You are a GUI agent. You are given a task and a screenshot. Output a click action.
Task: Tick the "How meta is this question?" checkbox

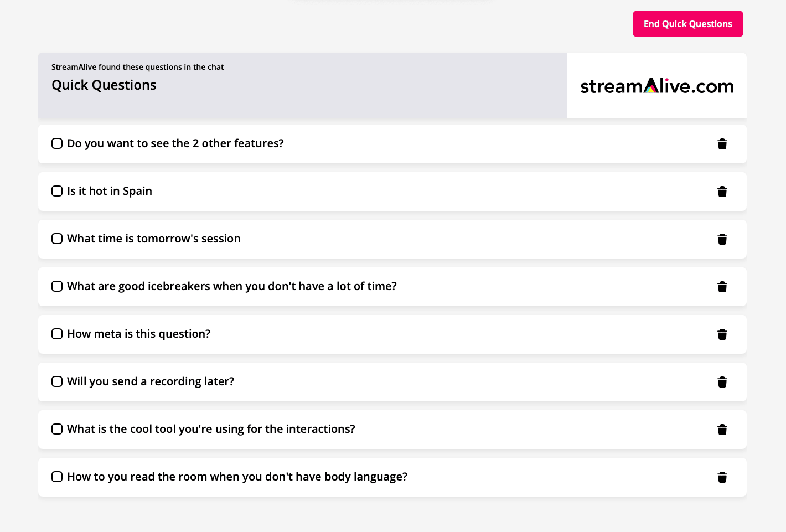pyautogui.click(x=57, y=334)
